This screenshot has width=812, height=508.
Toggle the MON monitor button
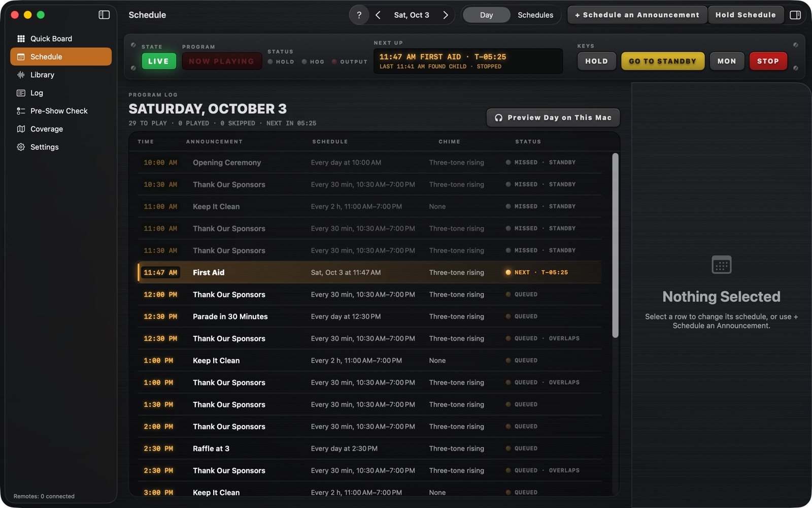tap(726, 61)
